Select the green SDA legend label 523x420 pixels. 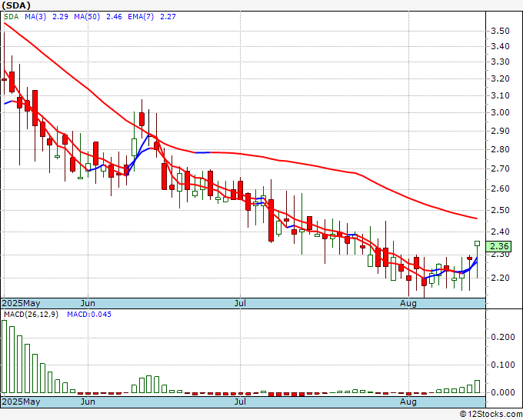click(x=11, y=17)
